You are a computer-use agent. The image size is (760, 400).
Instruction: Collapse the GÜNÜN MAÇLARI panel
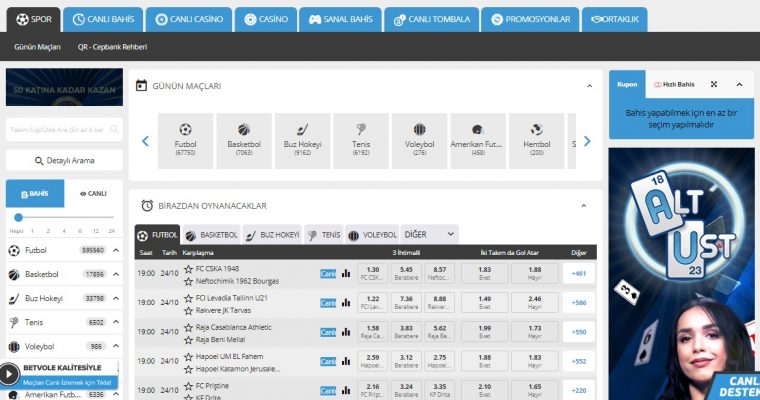589,86
